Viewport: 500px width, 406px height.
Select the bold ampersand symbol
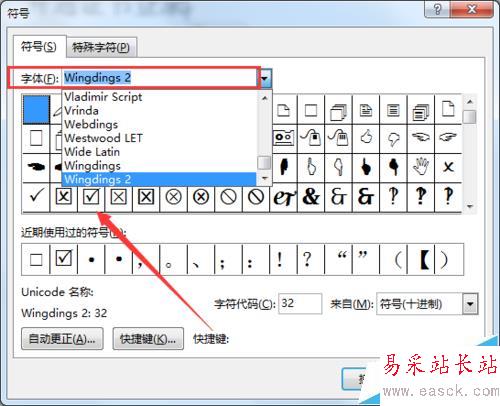coord(311,197)
